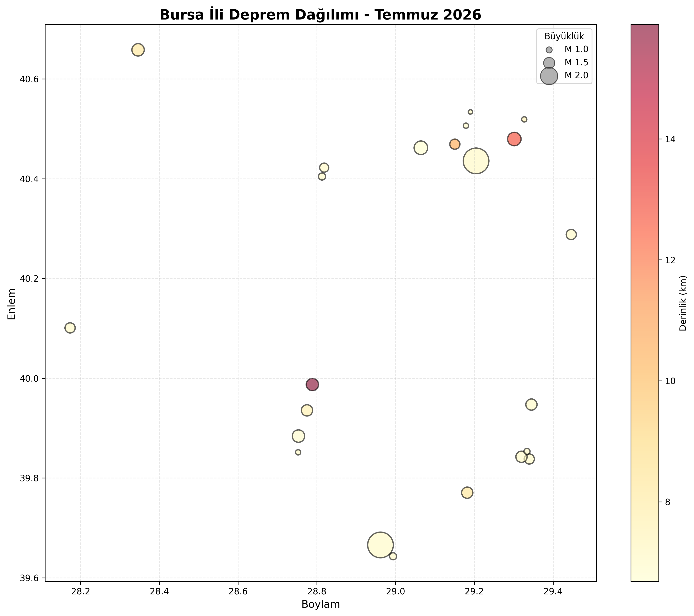Click the large bubble near latitude 39.66
Image resolution: width=694 pixels, height=616 pixels.
[381, 545]
